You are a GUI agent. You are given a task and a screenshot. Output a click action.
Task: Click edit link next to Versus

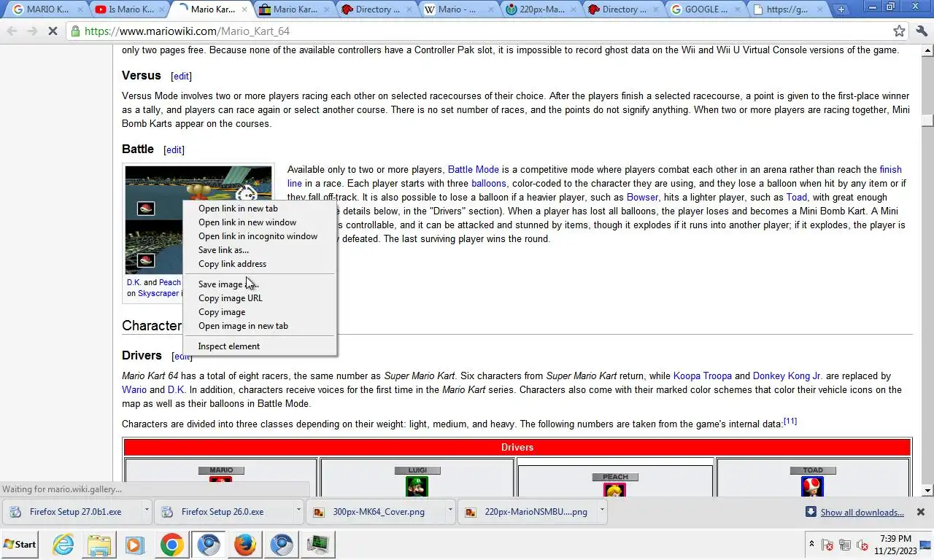(x=181, y=77)
